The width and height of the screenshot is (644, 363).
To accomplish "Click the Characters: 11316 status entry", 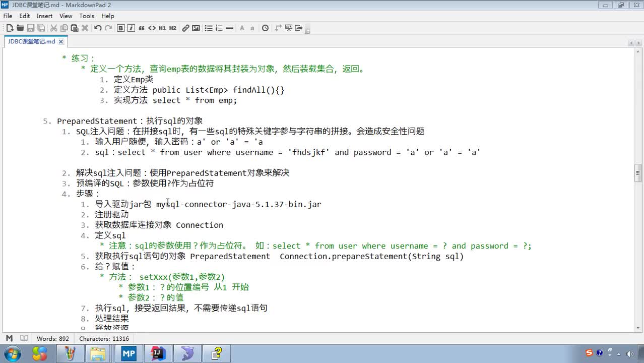I will click(x=104, y=339).
